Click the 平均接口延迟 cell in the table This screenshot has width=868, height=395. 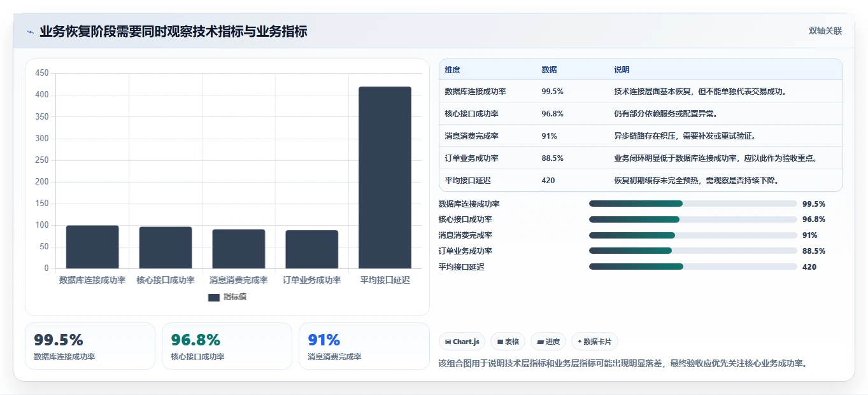coord(467,181)
